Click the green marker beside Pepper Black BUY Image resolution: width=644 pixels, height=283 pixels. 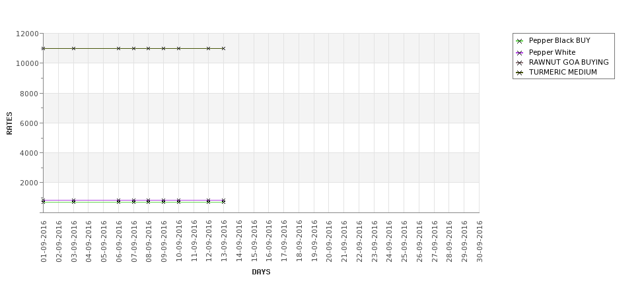coord(520,41)
